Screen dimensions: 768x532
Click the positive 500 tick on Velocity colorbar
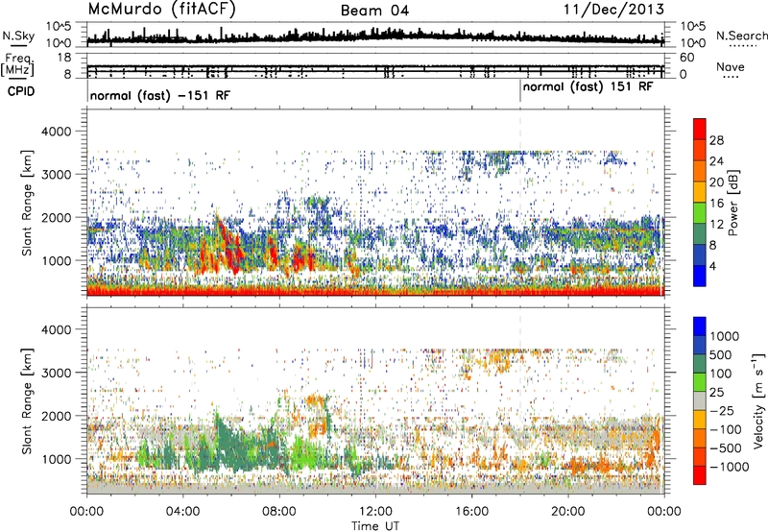pos(721,354)
